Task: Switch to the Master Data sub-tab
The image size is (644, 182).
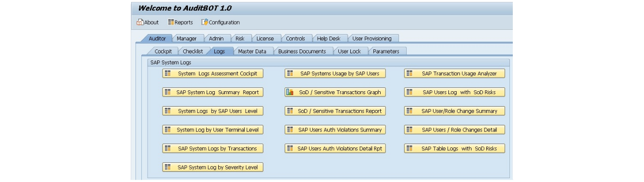Action: pos(252,51)
